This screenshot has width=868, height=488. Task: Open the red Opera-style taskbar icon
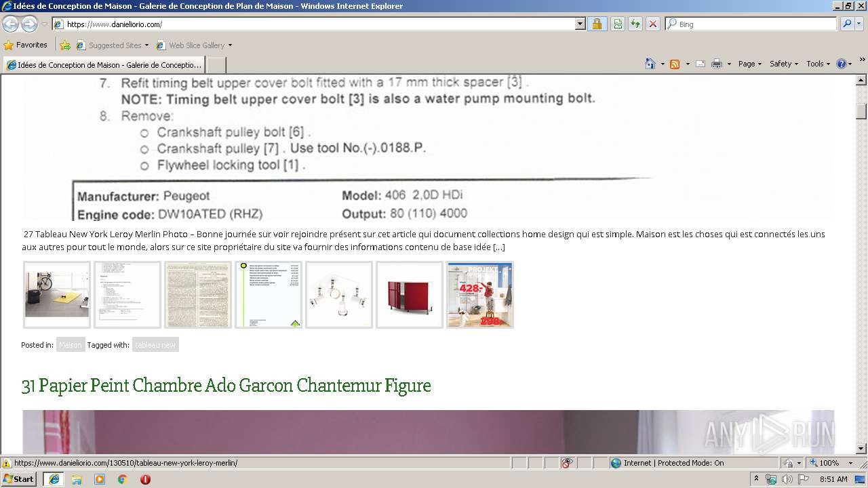145,479
